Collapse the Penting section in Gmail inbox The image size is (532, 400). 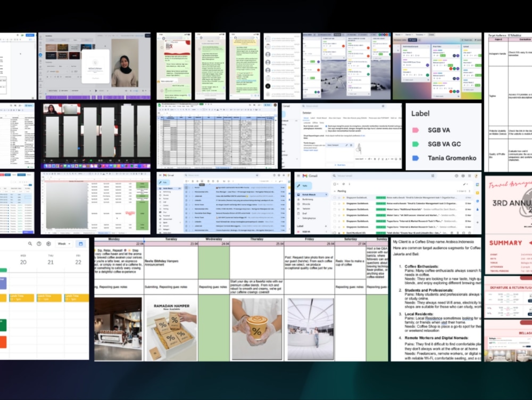(335, 191)
